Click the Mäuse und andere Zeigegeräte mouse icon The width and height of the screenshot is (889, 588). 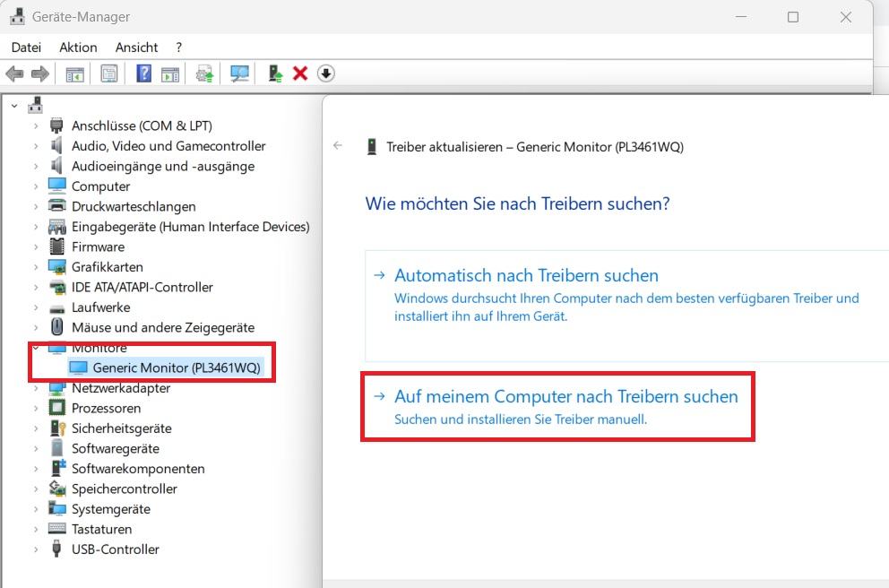(56, 326)
